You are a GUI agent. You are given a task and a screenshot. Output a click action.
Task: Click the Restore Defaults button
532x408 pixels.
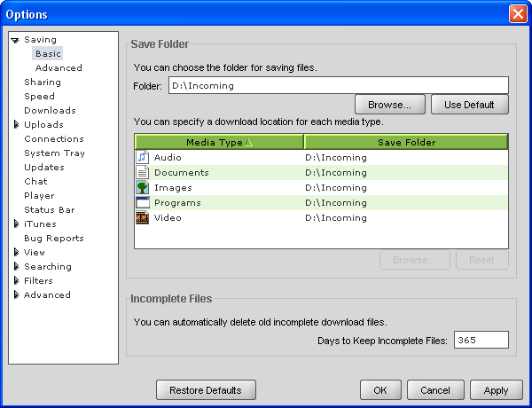pyautogui.click(x=206, y=390)
